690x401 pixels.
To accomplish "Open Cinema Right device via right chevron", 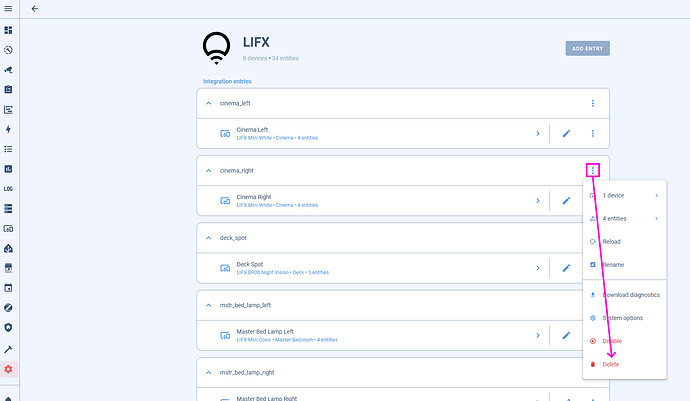I will [x=538, y=201].
